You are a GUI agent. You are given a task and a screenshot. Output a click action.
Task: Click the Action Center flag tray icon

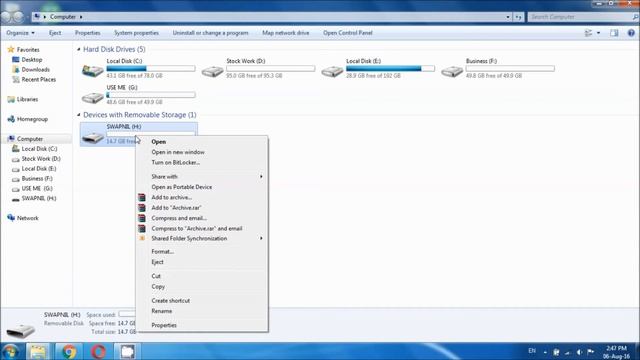click(591, 352)
